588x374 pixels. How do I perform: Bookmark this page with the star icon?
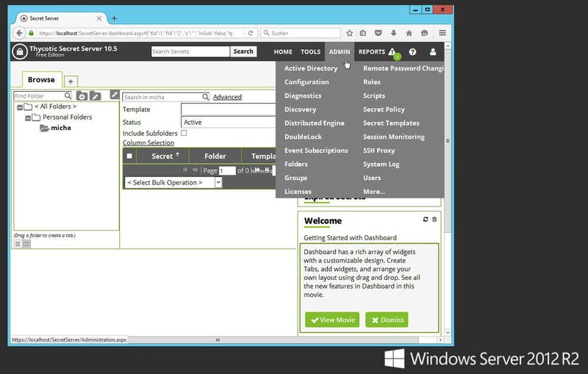pyautogui.click(x=349, y=33)
